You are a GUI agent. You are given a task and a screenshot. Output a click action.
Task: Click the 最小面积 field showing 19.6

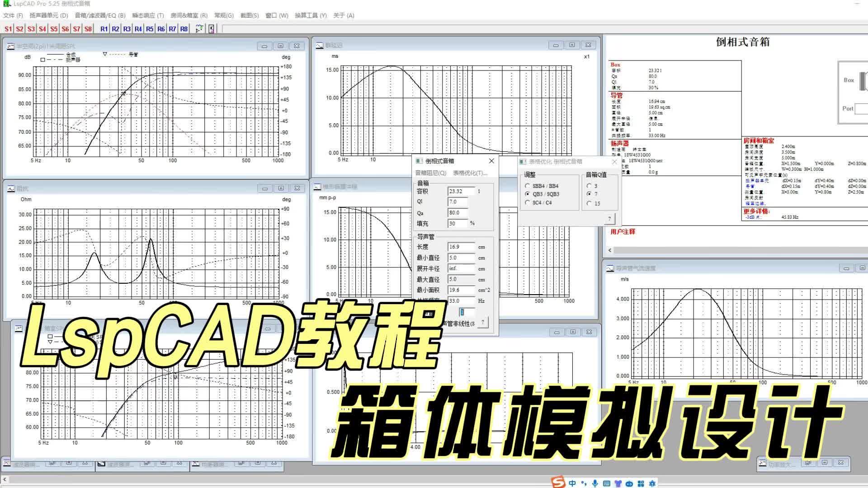click(462, 290)
